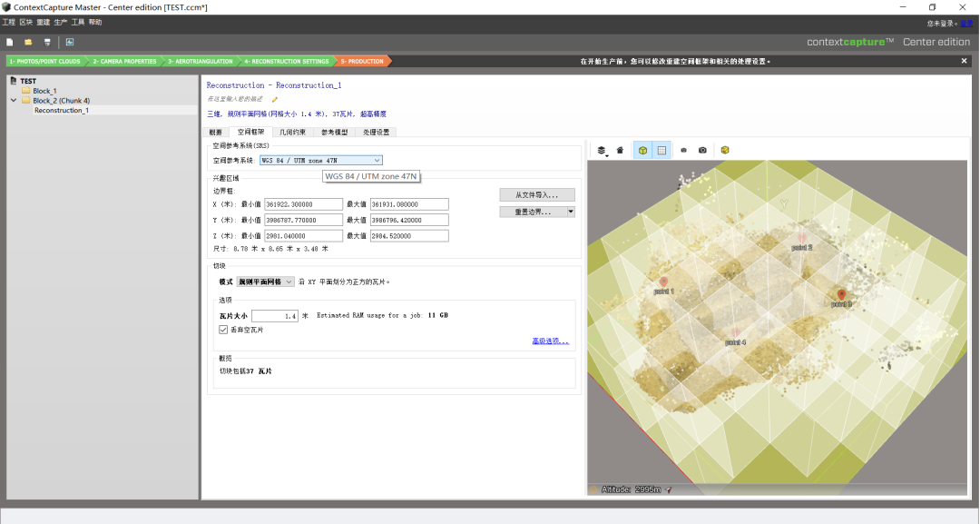Click the TEST project root icon
The height and width of the screenshot is (524, 980).
(x=13, y=81)
